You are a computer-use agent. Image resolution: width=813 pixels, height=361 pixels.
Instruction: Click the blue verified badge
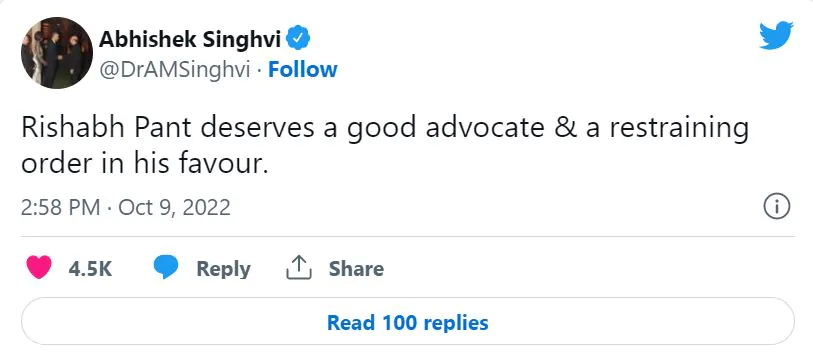[298, 39]
